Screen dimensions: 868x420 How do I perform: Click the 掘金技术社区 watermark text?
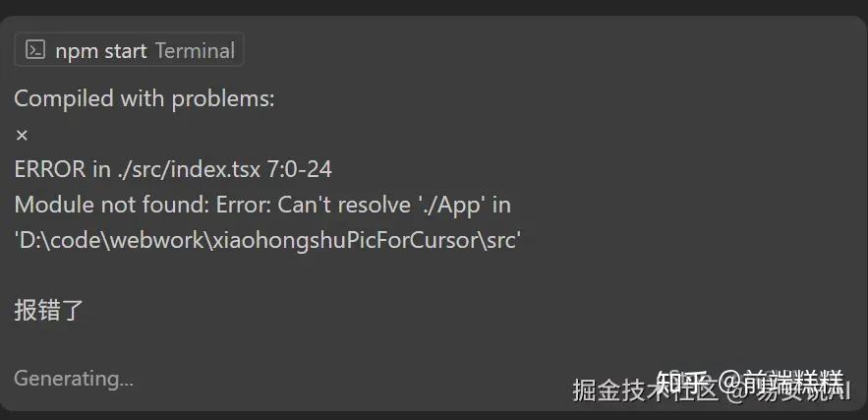(x=646, y=390)
